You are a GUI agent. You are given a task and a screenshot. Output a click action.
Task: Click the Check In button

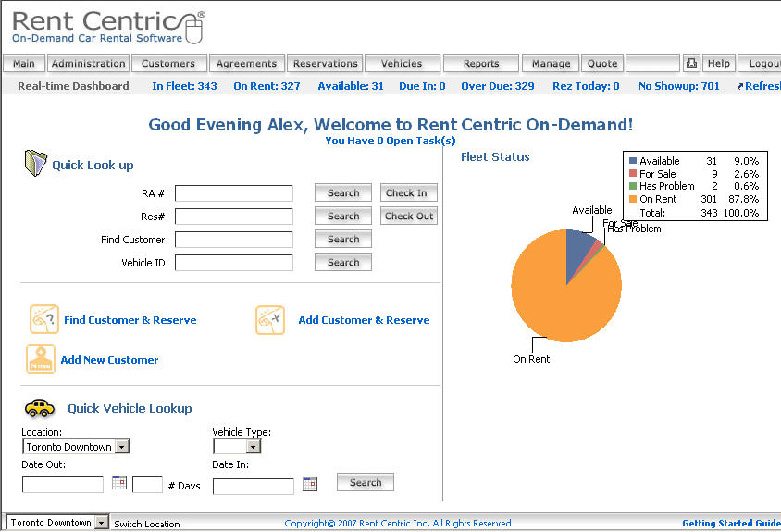[409, 192]
